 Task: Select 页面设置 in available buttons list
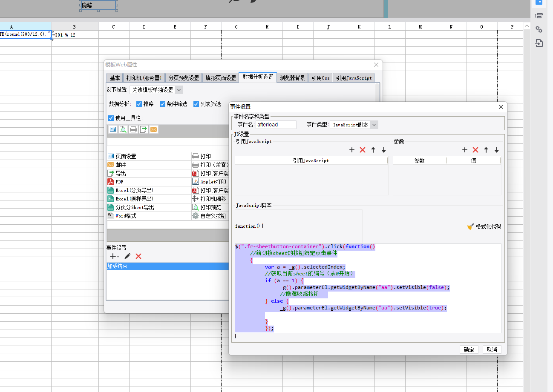pyautogui.click(x=149, y=156)
